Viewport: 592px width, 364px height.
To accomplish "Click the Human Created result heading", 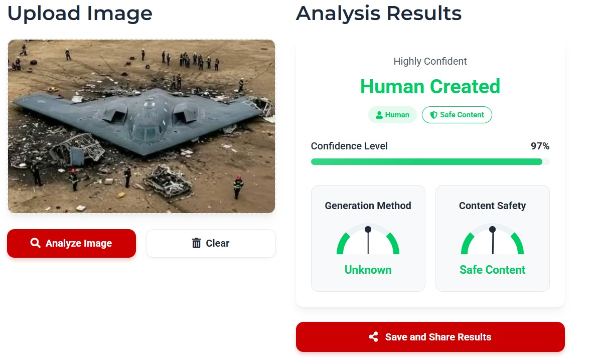I will click(x=430, y=86).
